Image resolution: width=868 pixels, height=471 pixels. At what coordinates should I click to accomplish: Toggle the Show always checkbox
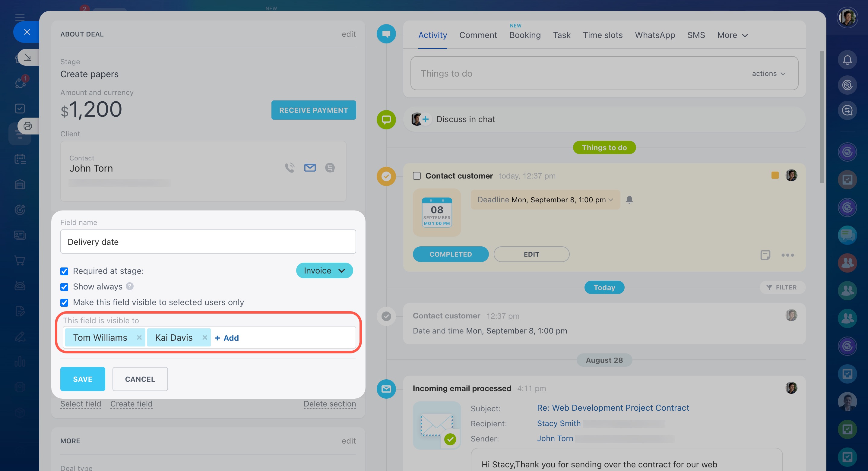64,287
